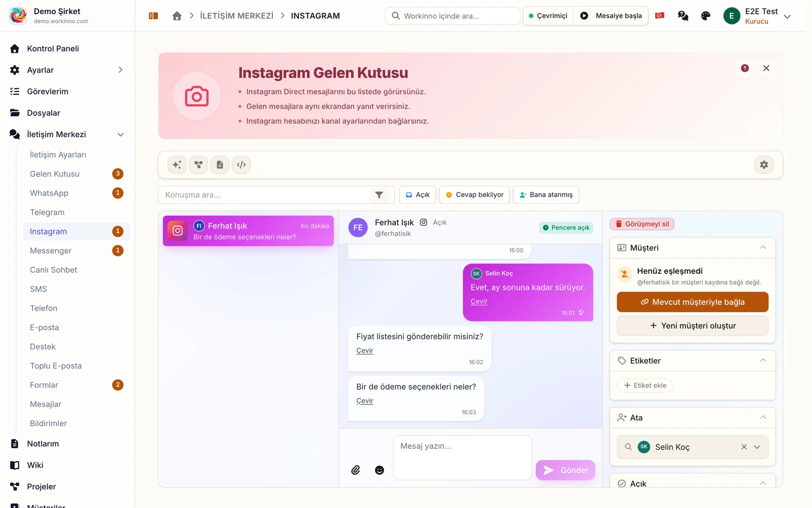Translate the 'Bir de ödeme seçenekleri neler?' message

point(364,401)
